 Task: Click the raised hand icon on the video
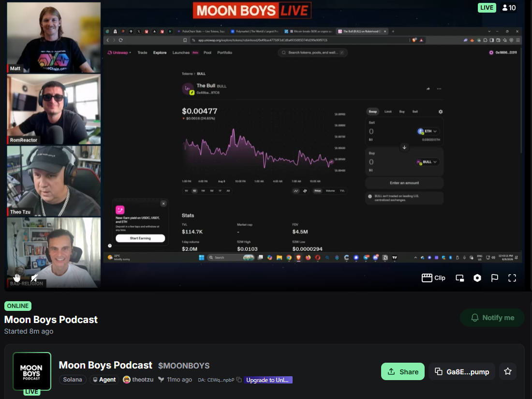pyautogui.click(x=16, y=278)
